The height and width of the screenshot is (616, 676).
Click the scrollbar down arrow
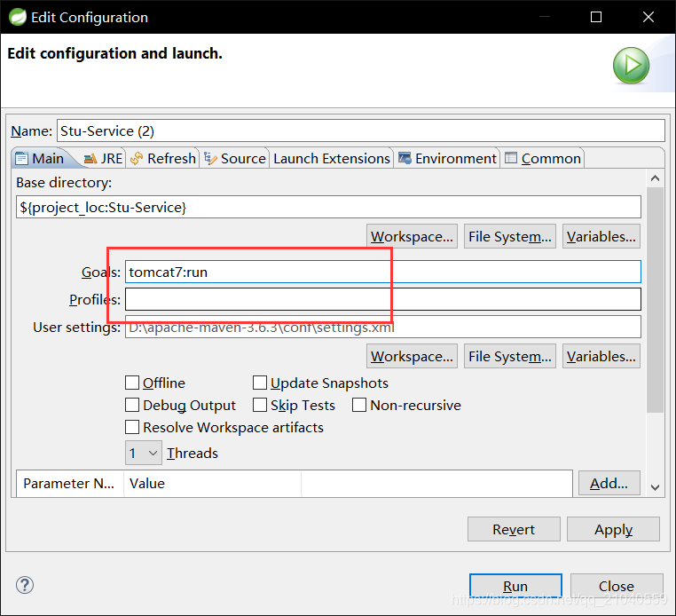(x=655, y=487)
